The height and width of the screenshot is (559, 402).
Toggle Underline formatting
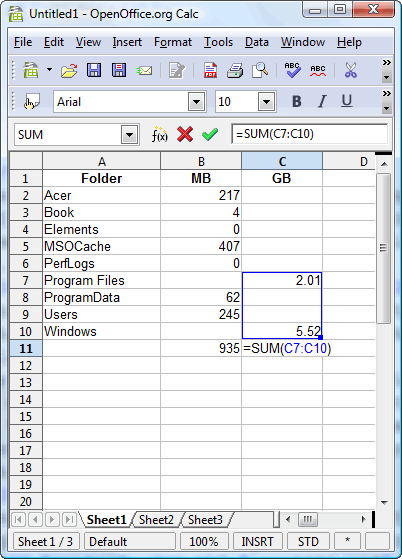[347, 102]
